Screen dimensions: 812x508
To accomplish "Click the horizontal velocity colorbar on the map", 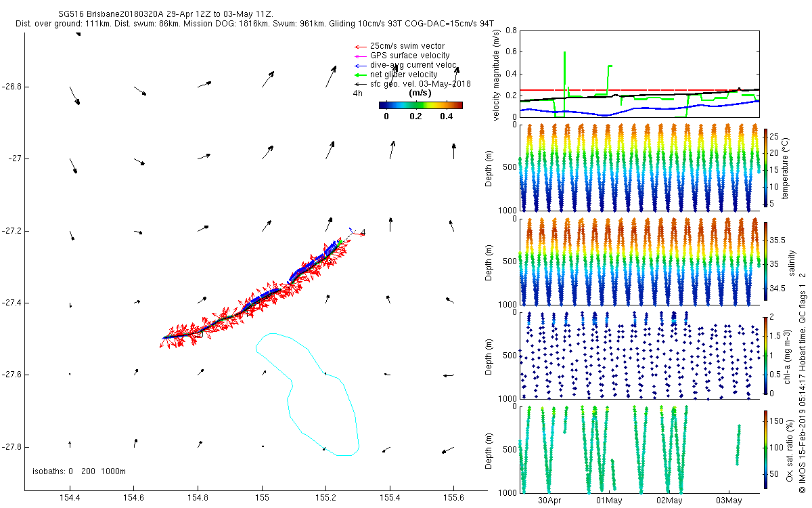I will pos(421,105).
